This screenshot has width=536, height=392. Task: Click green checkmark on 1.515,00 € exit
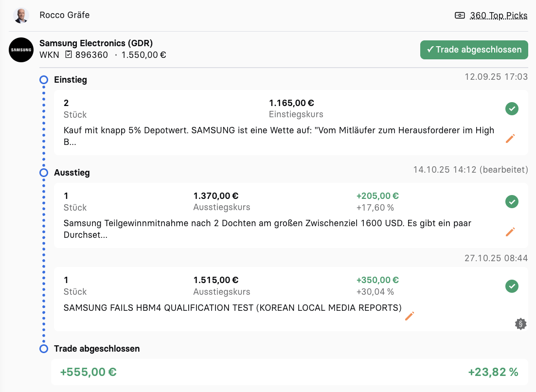click(x=511, y=286)
